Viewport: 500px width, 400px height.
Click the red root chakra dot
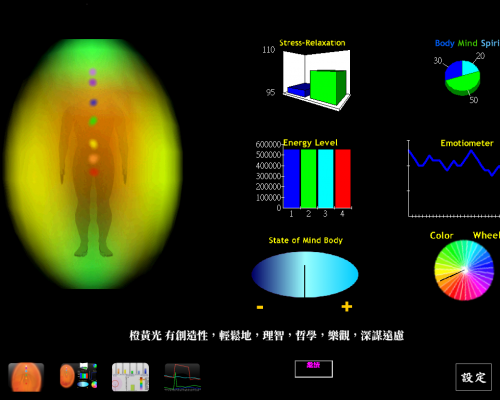(94, 172)
